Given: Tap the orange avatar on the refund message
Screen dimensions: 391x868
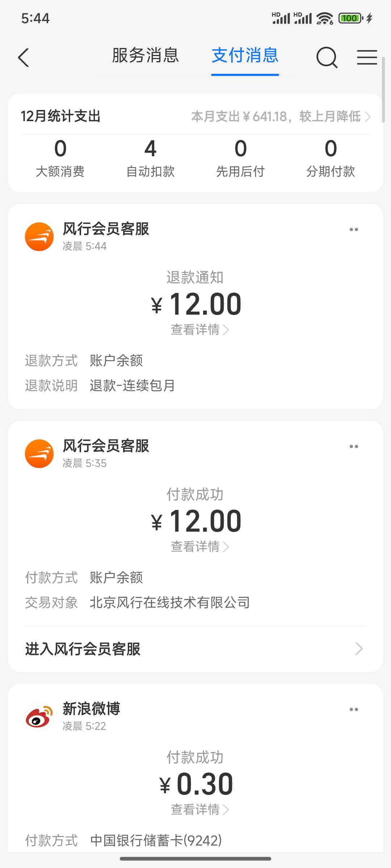Looking at the screenshot, I should (x=39, y=237).
